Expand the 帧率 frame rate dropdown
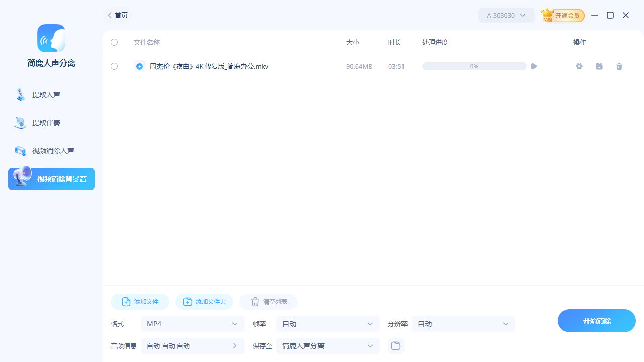644x362 pixels. tap(328, 324)
